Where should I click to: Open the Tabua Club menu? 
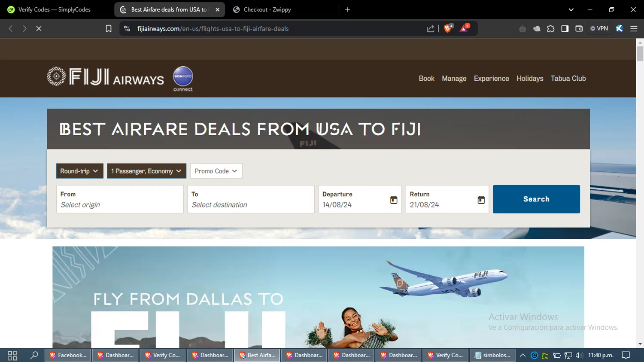[x=568, y=78]
